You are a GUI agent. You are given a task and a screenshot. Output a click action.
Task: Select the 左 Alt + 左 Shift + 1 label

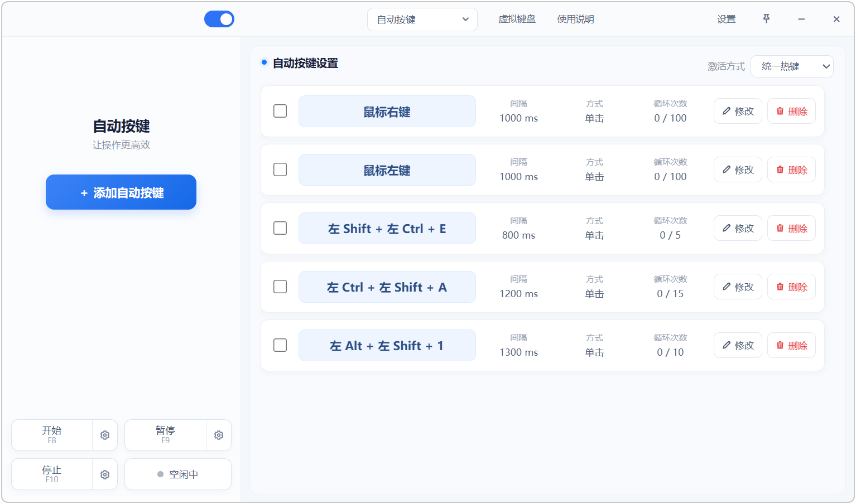coord(387,346)
